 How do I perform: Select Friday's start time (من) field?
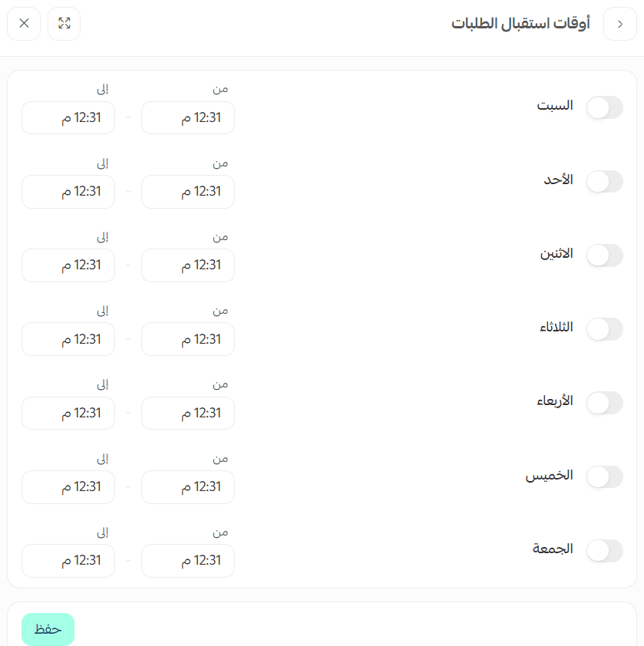188,560
